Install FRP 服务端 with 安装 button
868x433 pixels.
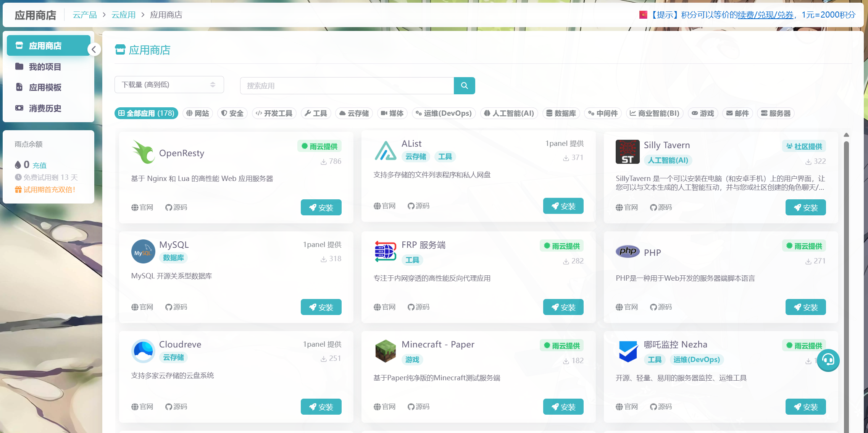563,307
